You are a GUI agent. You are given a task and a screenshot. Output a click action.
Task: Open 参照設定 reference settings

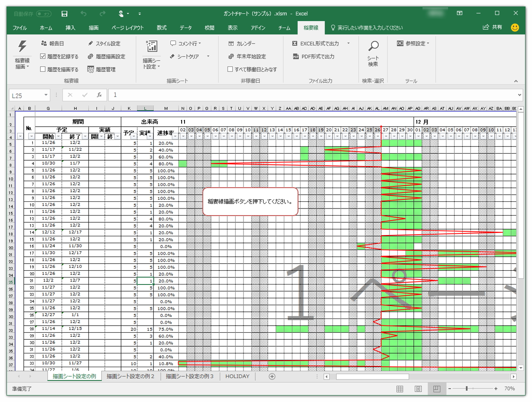[x=413, y=43]
